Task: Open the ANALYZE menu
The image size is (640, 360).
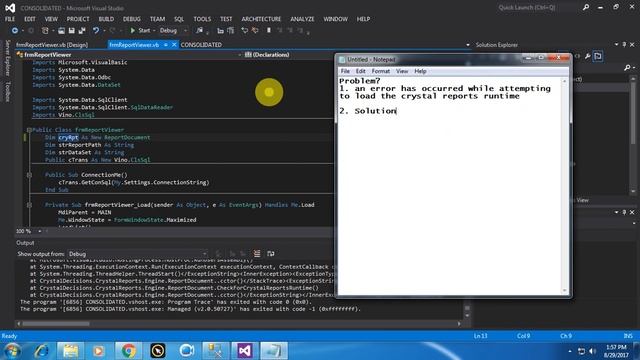Action: (x=302, y=19)
